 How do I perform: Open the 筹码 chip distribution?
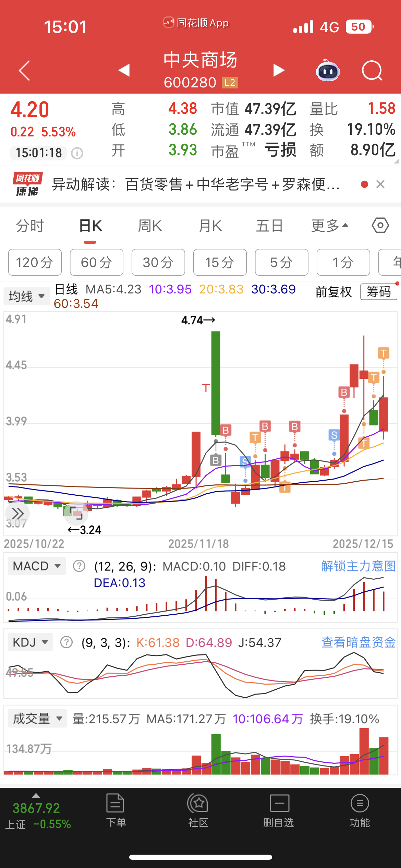coord(379,292)
